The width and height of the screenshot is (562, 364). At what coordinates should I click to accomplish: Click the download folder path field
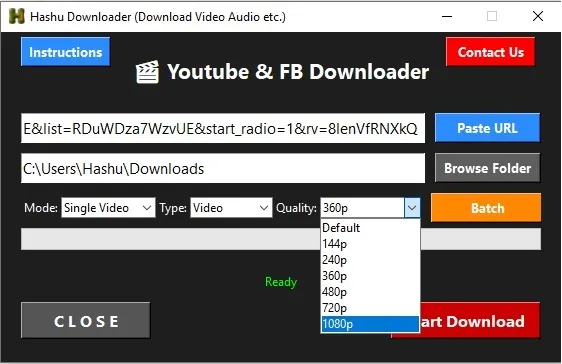click(x=223, y=168)
